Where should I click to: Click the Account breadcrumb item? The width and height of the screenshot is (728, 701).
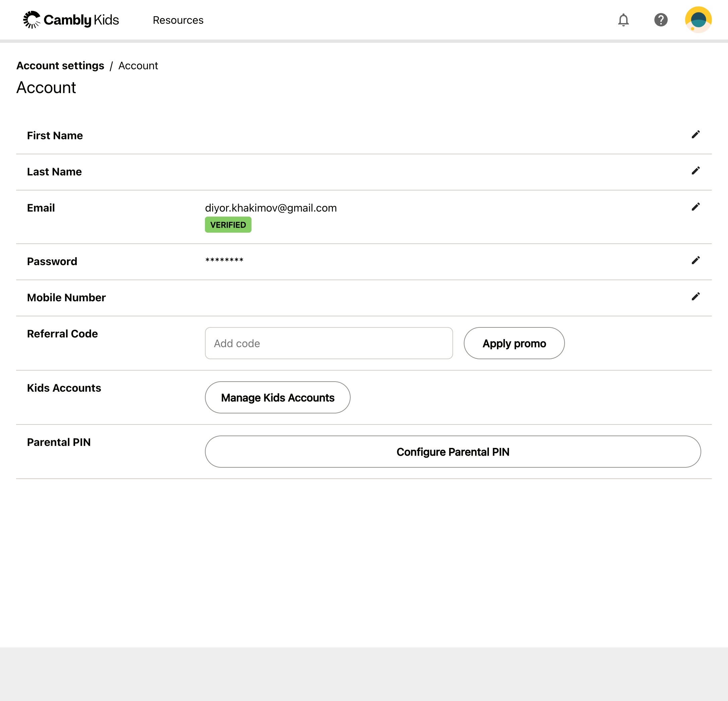pyautogui.click(x=138, y=66)
